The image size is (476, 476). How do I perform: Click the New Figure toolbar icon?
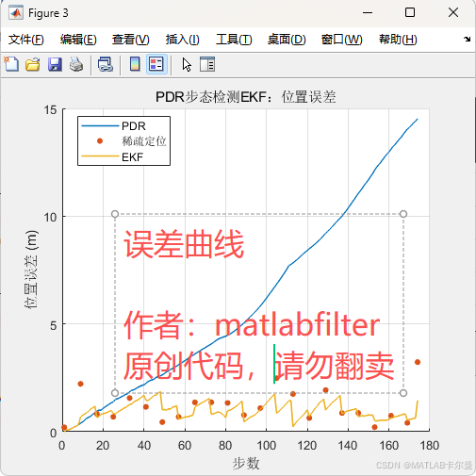coord(11,65)
